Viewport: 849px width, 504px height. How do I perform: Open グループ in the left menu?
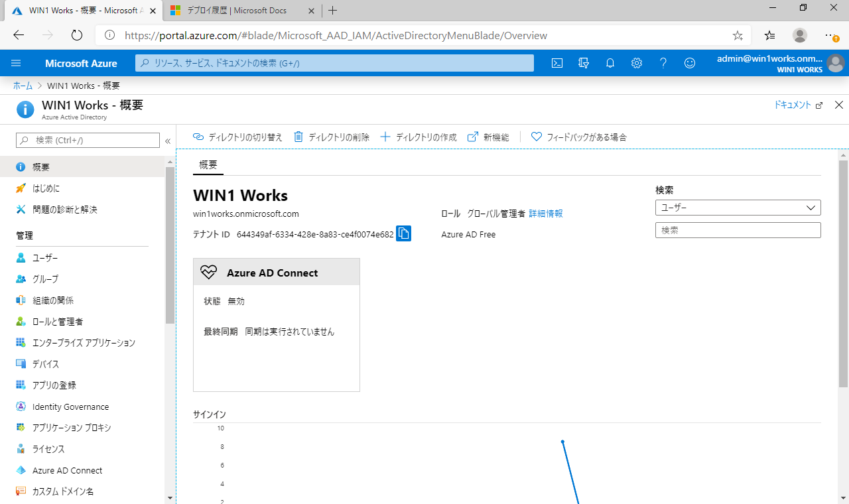(82, 279)
